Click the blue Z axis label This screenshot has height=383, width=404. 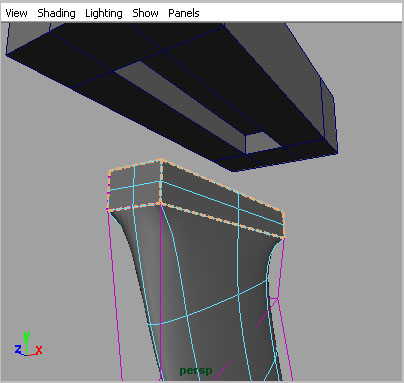pos(18,349)
